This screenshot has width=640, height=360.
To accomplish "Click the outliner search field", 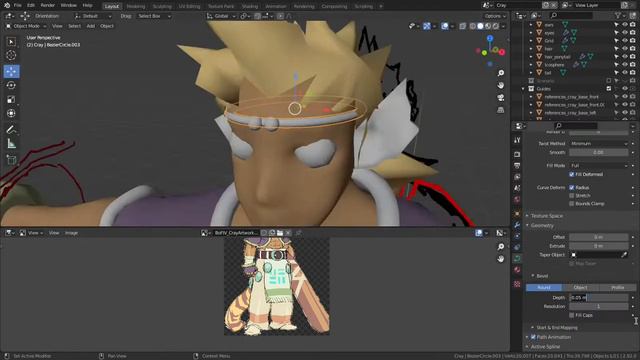I will tap(571, 16).
